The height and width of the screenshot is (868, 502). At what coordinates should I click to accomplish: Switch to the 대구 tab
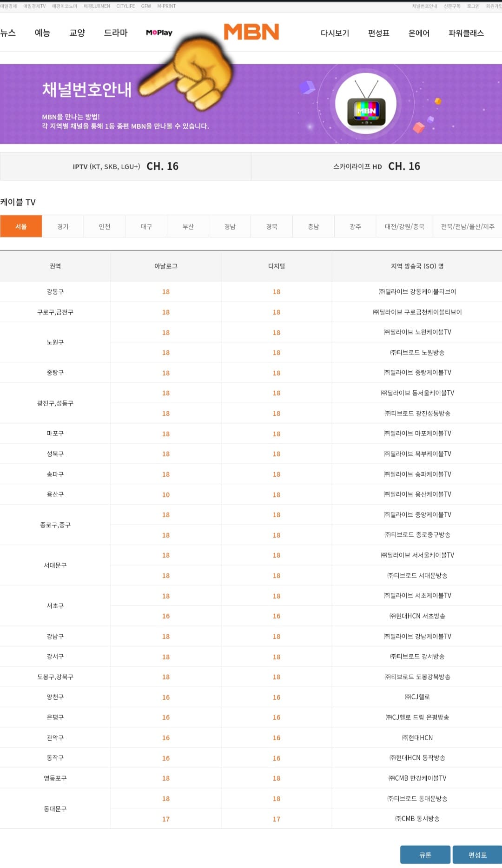click(x=146, y=226)
